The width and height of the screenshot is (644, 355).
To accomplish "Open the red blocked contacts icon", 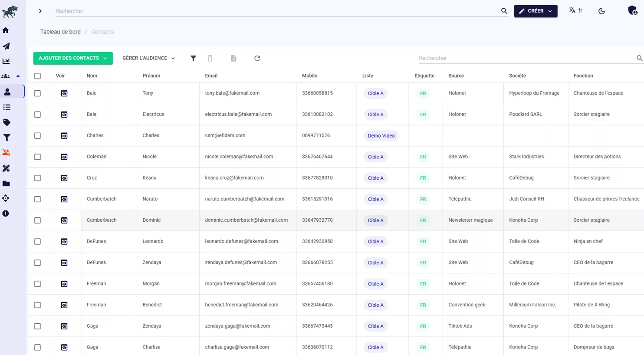I will pyautogui.click(x=6, y=153).
